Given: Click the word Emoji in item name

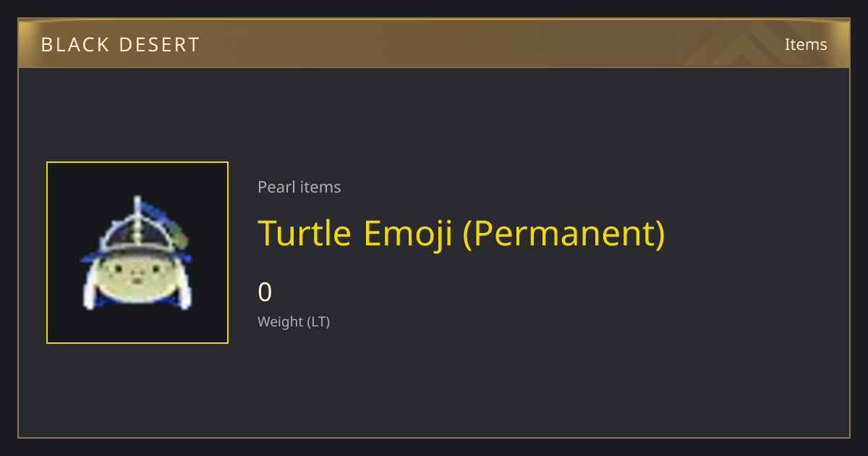Looking at the screenshot, I should click(x=408, y=235).
